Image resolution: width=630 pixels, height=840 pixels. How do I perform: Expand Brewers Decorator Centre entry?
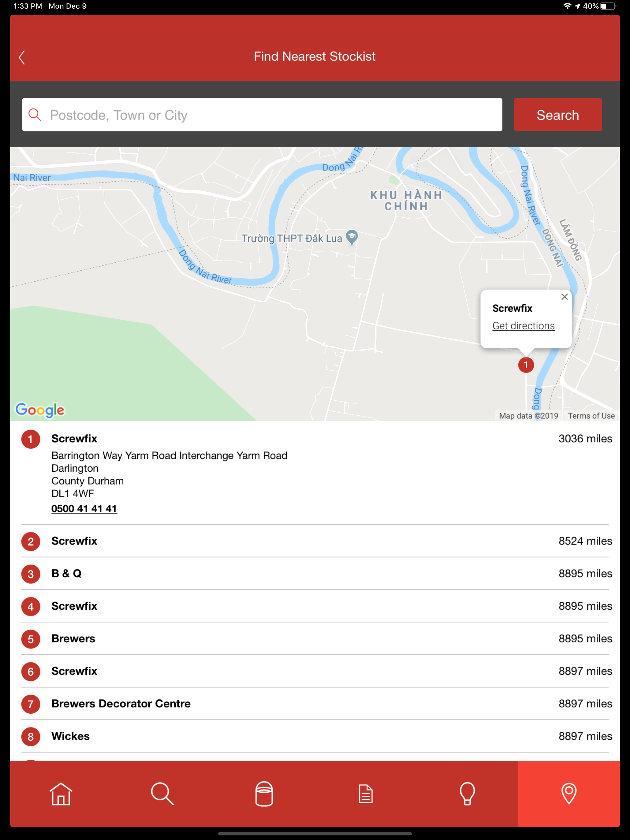click(315, 704)
